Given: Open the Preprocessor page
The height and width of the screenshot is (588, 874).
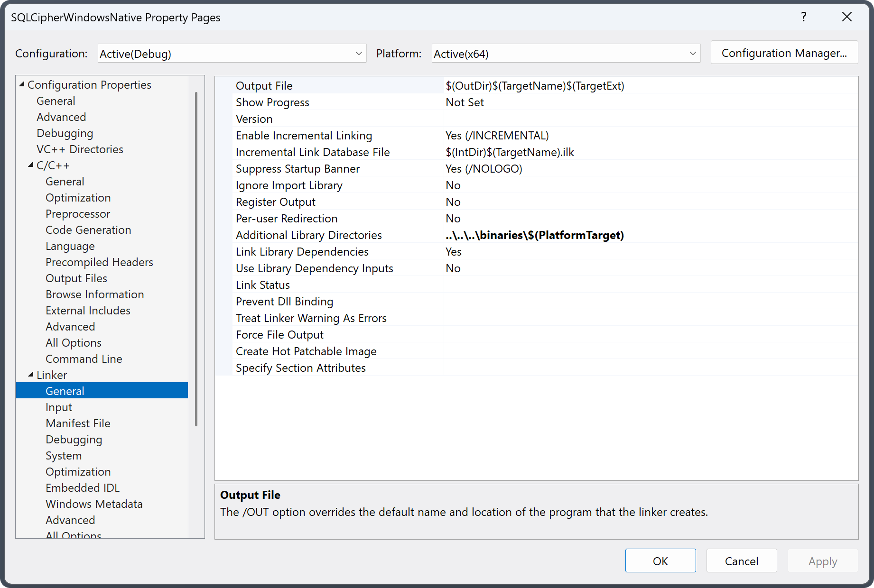Looking at the screenshot, I should click(x=78, y=214).
